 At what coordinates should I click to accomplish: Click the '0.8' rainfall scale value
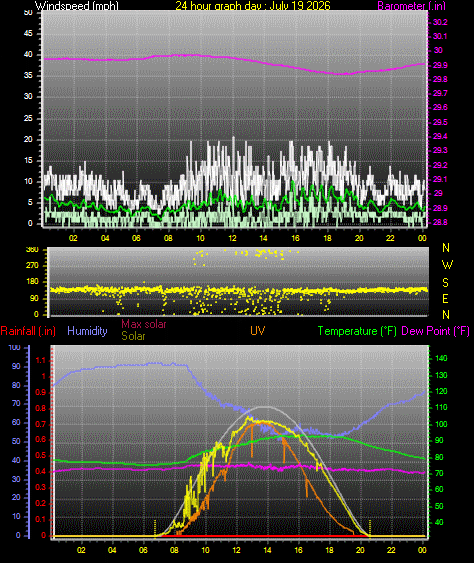pyautogui.click(x=41, y=408)
